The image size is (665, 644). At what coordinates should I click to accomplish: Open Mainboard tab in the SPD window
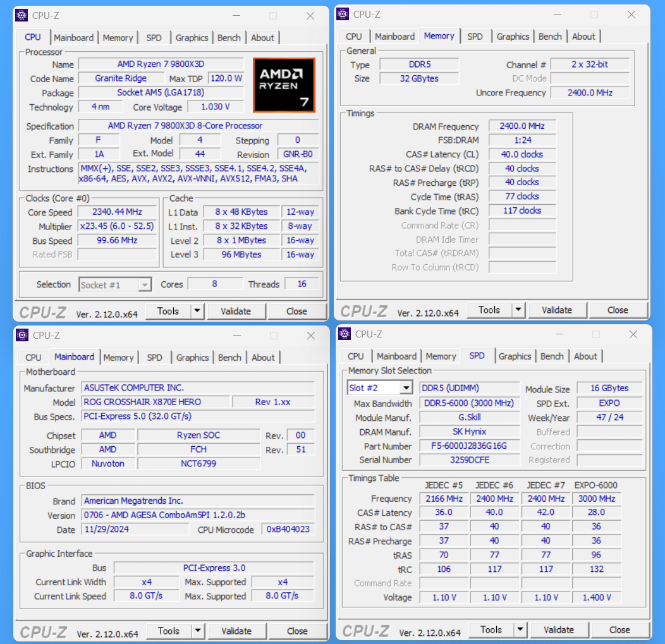click(396, 356)
